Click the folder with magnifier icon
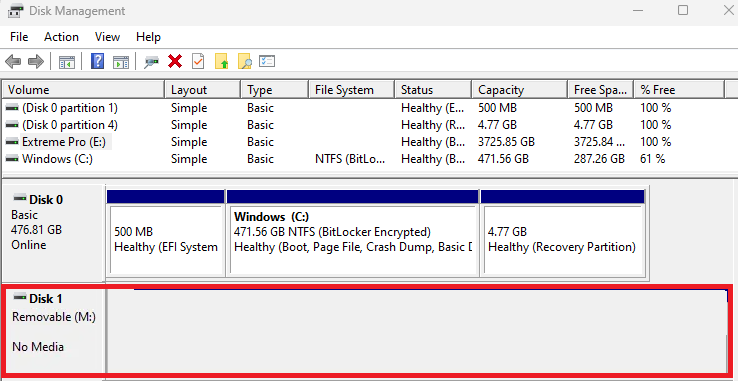 [244, 61]
